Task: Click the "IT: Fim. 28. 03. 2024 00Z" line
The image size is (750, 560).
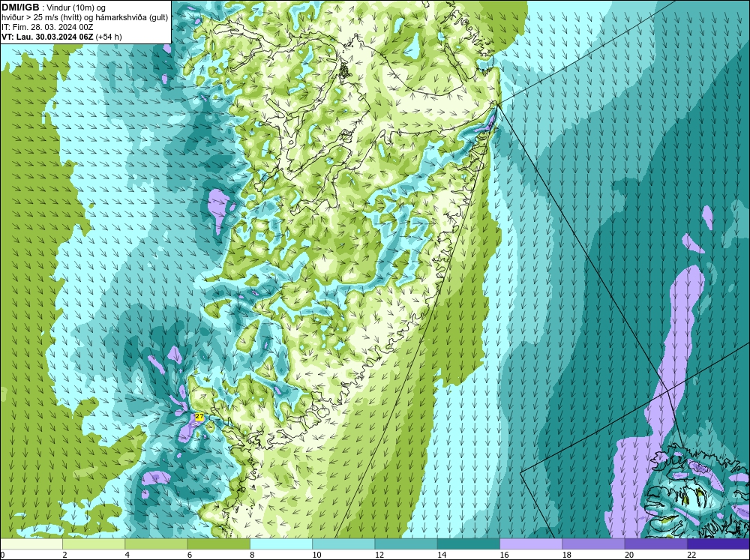Action: click(46, 27)
